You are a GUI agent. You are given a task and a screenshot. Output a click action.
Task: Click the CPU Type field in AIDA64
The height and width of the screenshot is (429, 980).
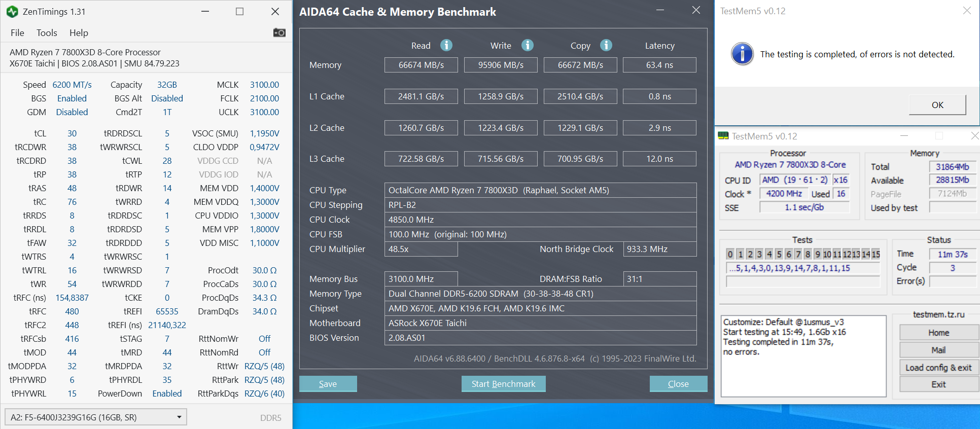[540, 190]
